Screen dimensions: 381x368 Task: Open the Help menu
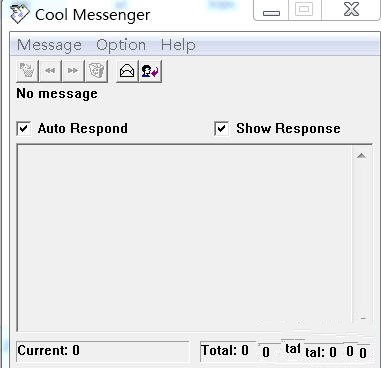(178, 45)
